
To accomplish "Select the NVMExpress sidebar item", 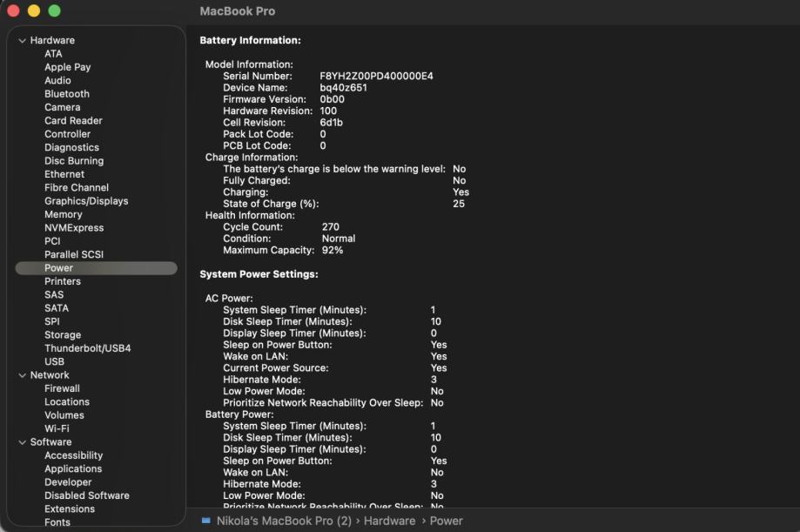I will (x=74, y=228).
